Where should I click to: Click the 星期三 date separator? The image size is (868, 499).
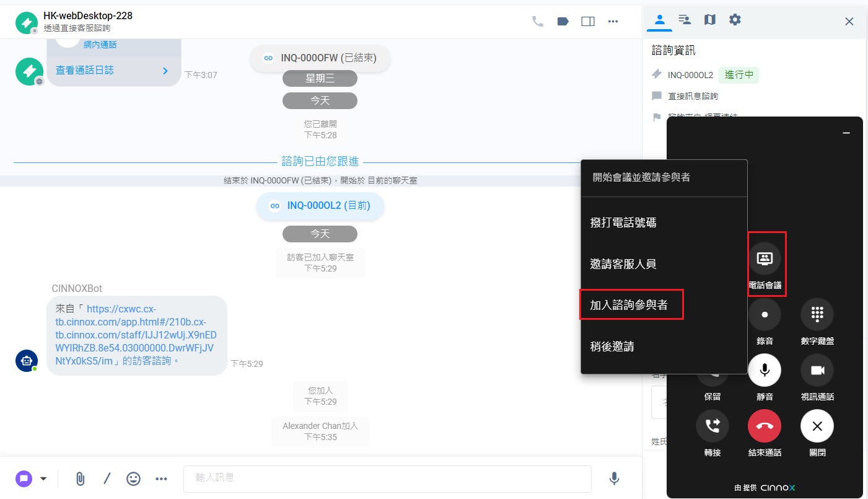(320, 79)
